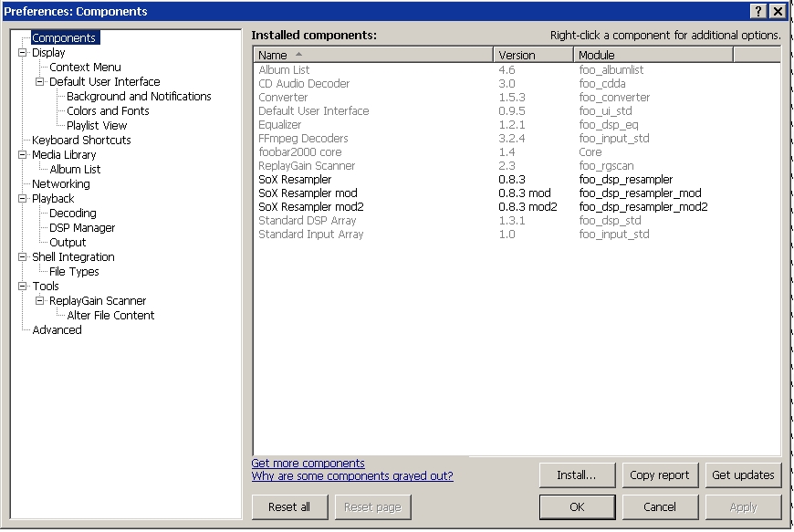The width and height of the screenshot is (794, 532).
Task: Click the Reset all button
Action: click(x=288, y=507)
